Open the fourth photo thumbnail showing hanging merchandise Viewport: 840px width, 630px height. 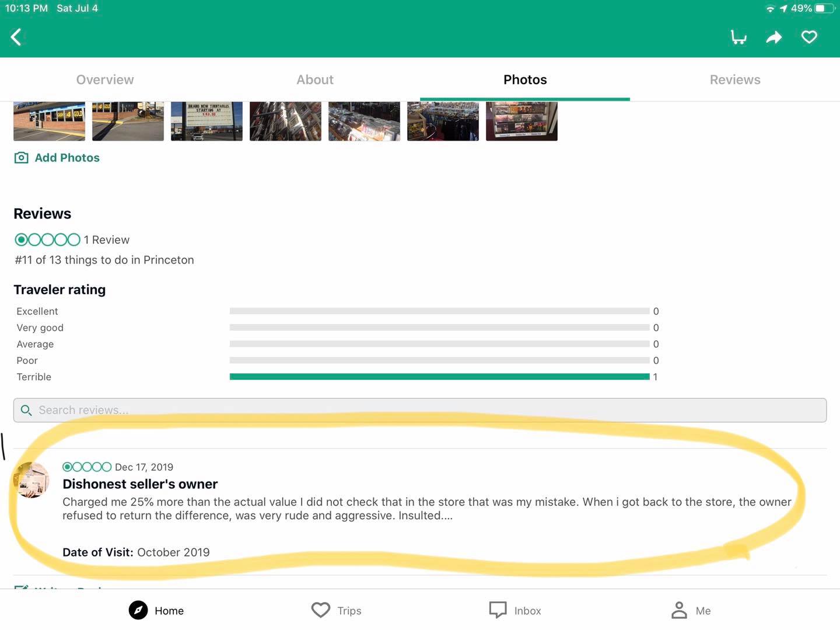(285, 121)
